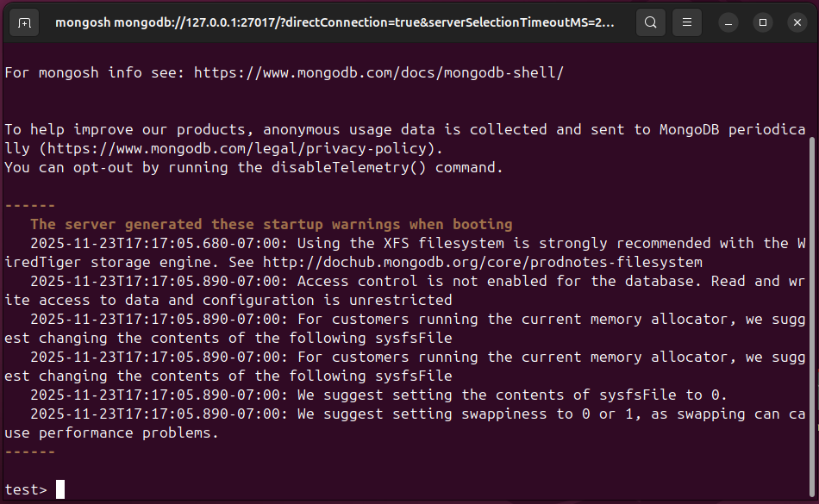This screenshot has width=819, height=504.
Task: Click the 'sysfsFile to 0' warning text
Action: click(x=638, y=395)
